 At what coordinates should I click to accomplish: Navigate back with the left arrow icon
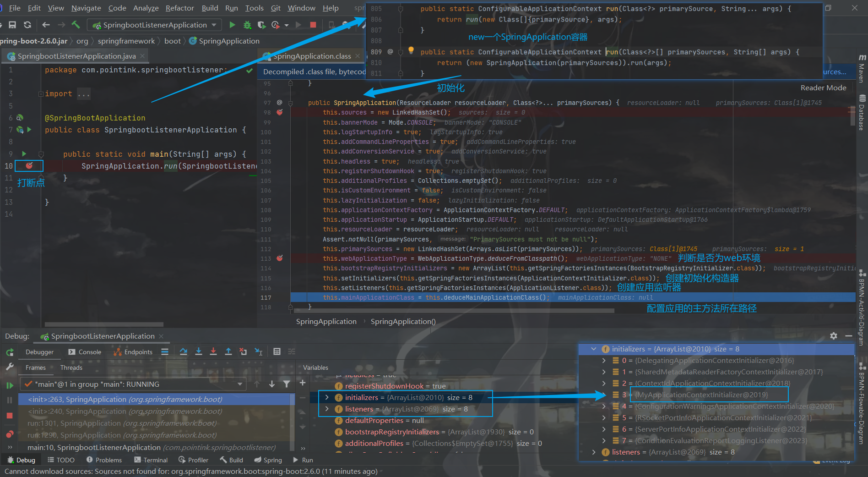point(46,25)
